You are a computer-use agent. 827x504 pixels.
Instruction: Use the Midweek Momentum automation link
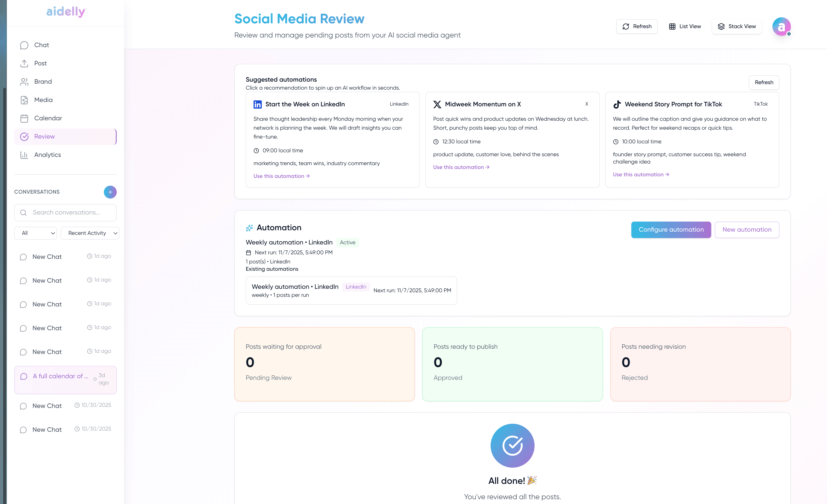click(461, 167)
